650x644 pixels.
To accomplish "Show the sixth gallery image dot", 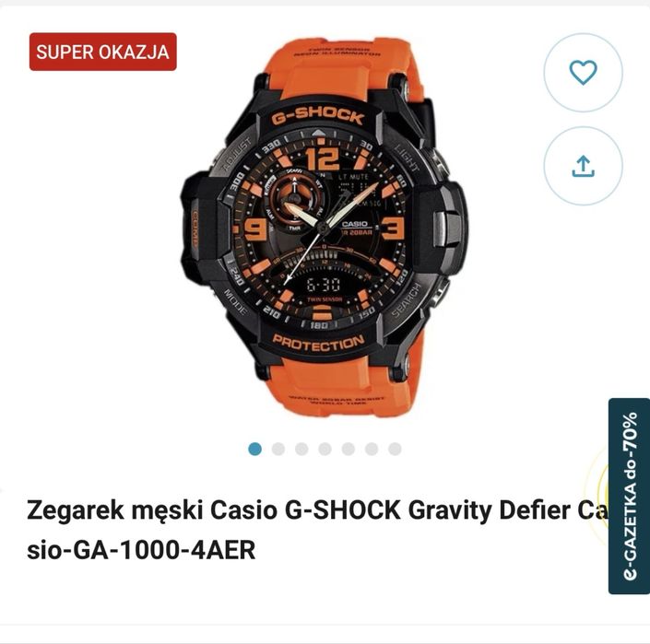I will [372, 449].
